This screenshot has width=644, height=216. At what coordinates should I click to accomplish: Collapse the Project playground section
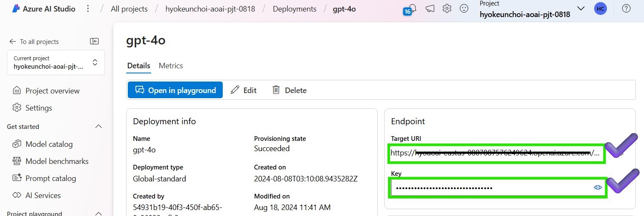(98, 213)
